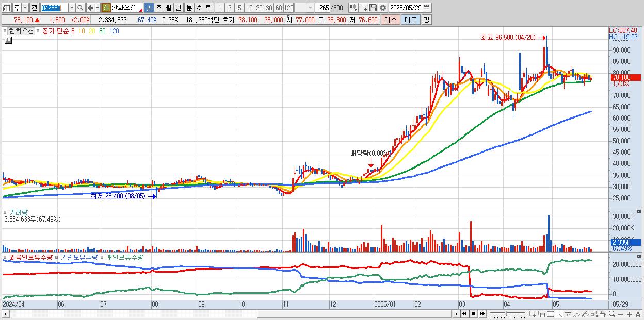This screenshot has width=644, height=320.
Task: Click the dashed trendline icon
Action: tap(550, 314)
